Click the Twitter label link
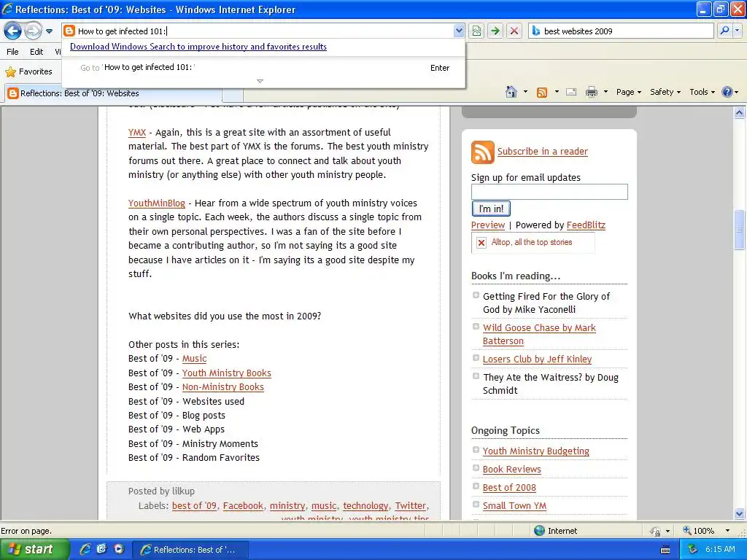Image resolution: width=747 pixels, height=560 pixels. coord(410,506)
